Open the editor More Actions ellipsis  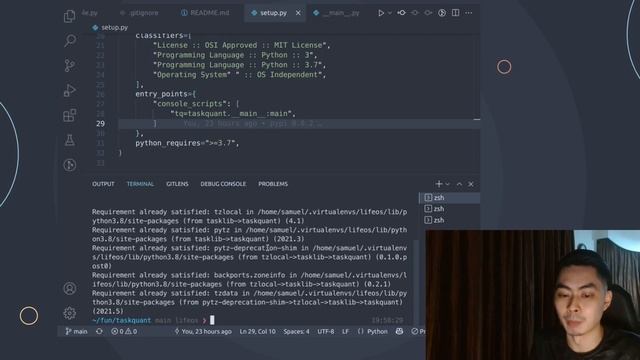(x=469, y=13)
